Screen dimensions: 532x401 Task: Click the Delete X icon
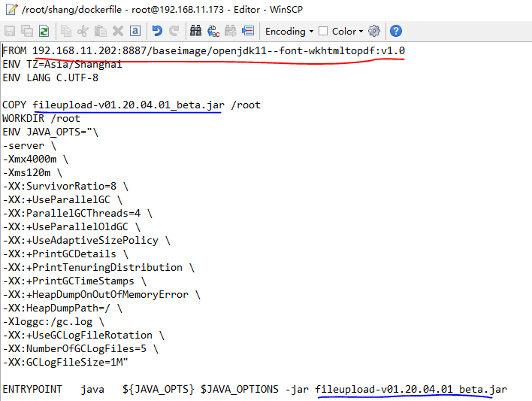tap(118, 31)
